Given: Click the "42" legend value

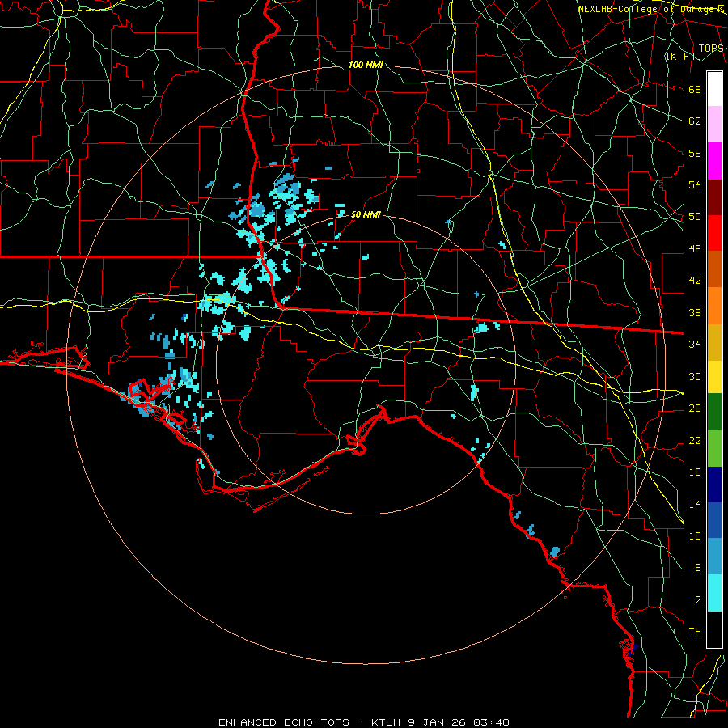Looking at the screenshot, I should tap(695, 280).
